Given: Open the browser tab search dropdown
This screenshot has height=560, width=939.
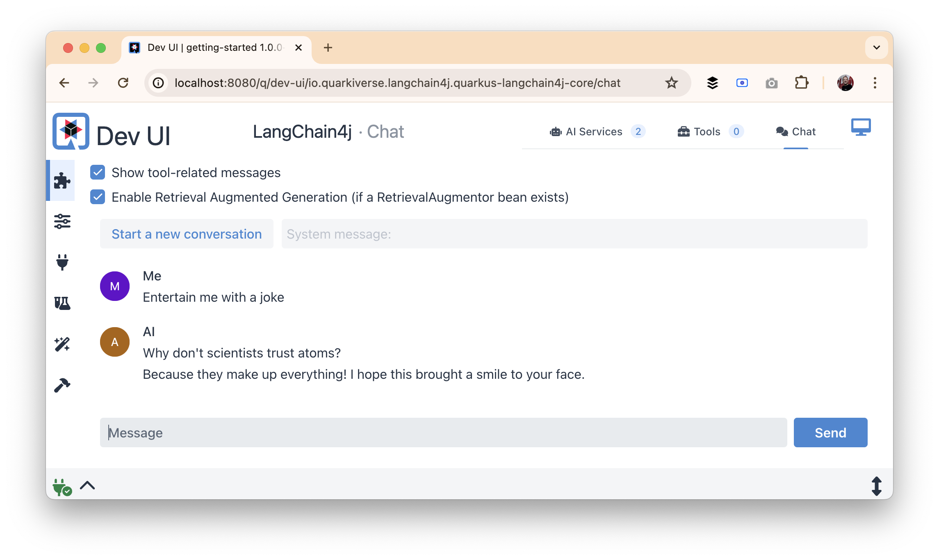Looking at the screenshot, I should tap(876, 48).
